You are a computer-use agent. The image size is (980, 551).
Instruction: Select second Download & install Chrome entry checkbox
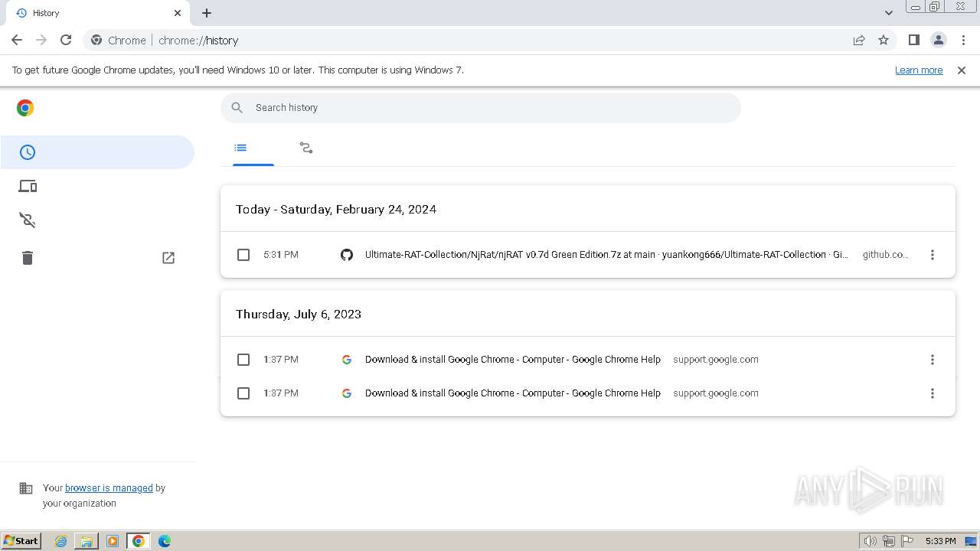[243, 393]
